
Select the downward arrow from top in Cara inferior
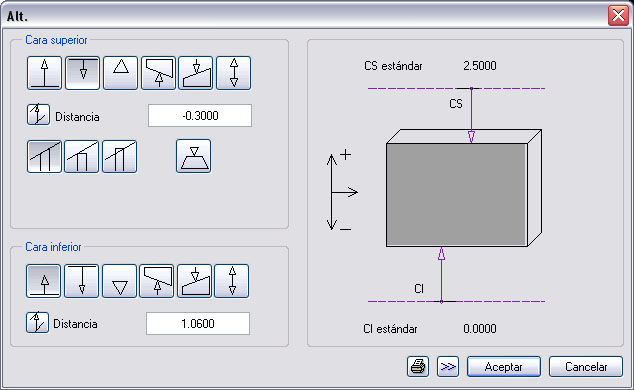click(82, 281)
